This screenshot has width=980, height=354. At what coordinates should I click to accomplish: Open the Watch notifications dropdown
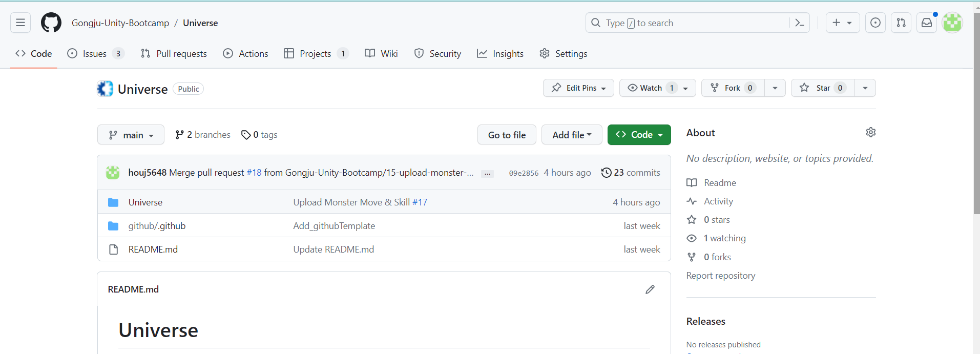(658, 88)
